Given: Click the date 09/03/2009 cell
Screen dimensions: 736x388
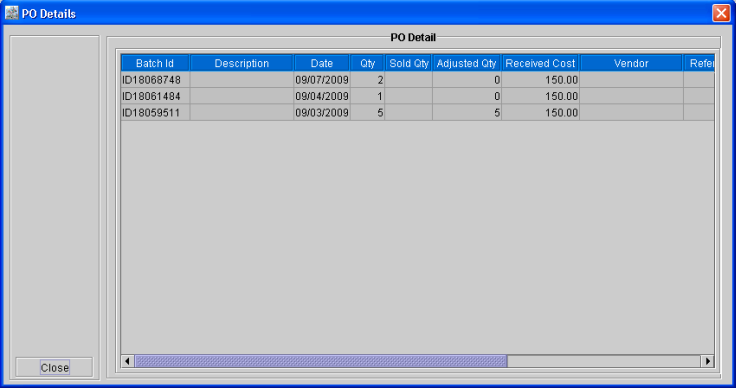Looking at the screenshot, I should point(322,113).
